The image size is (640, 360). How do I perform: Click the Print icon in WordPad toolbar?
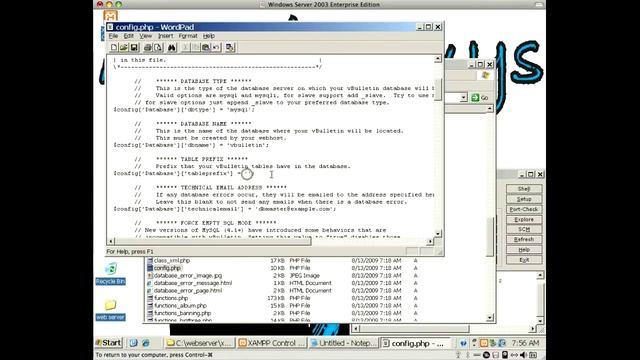click(148, 47)
